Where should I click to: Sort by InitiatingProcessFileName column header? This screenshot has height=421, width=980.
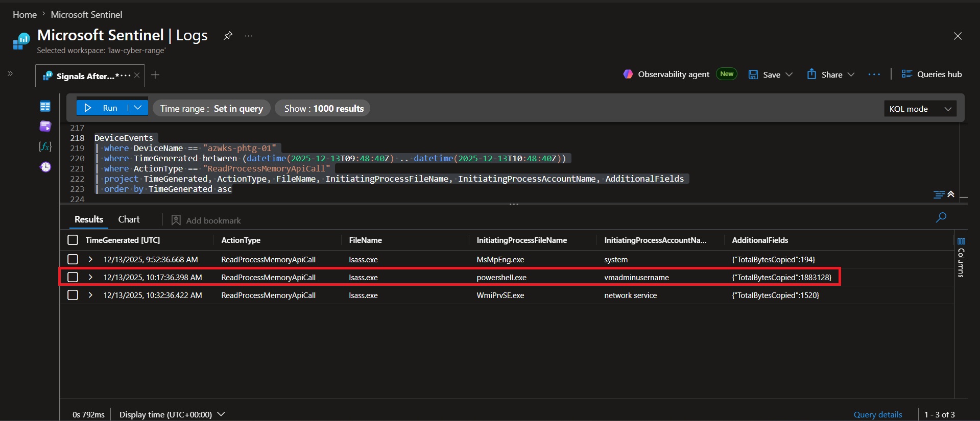(x=521, y=240)
